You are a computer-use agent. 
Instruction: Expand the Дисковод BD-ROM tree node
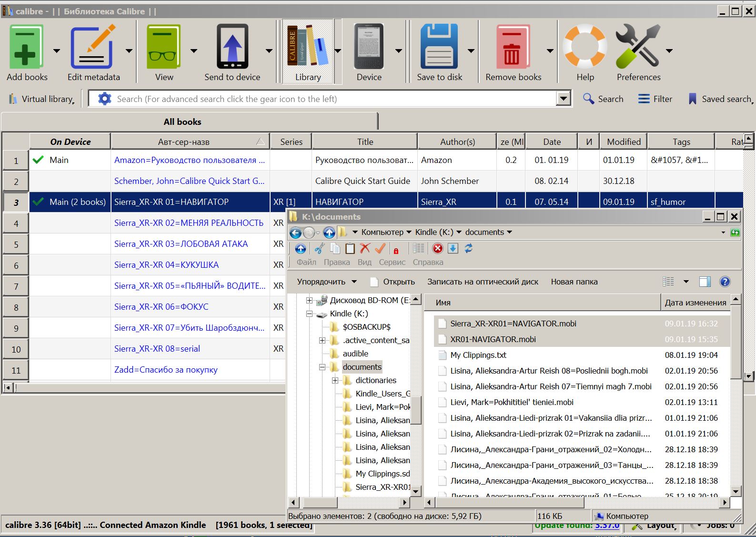click(x=309, y=300)
